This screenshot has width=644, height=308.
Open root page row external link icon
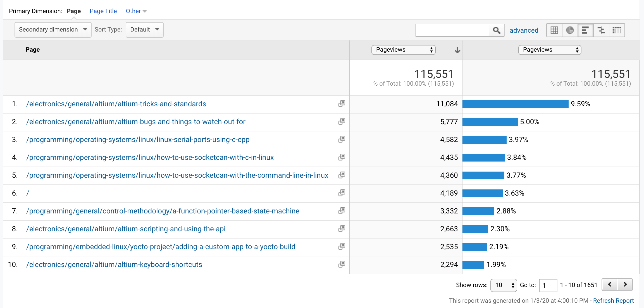[342, 193]
